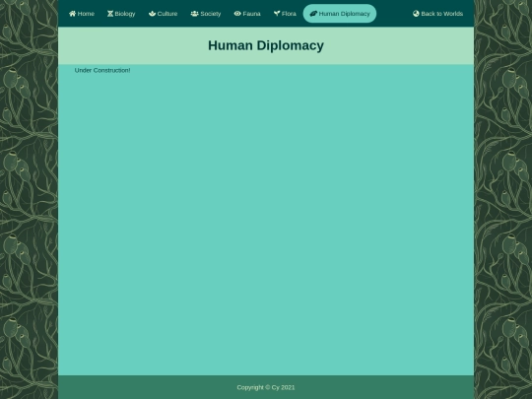Click the house icon beside Home
This screenshot has height=399, width=532.
72,14
